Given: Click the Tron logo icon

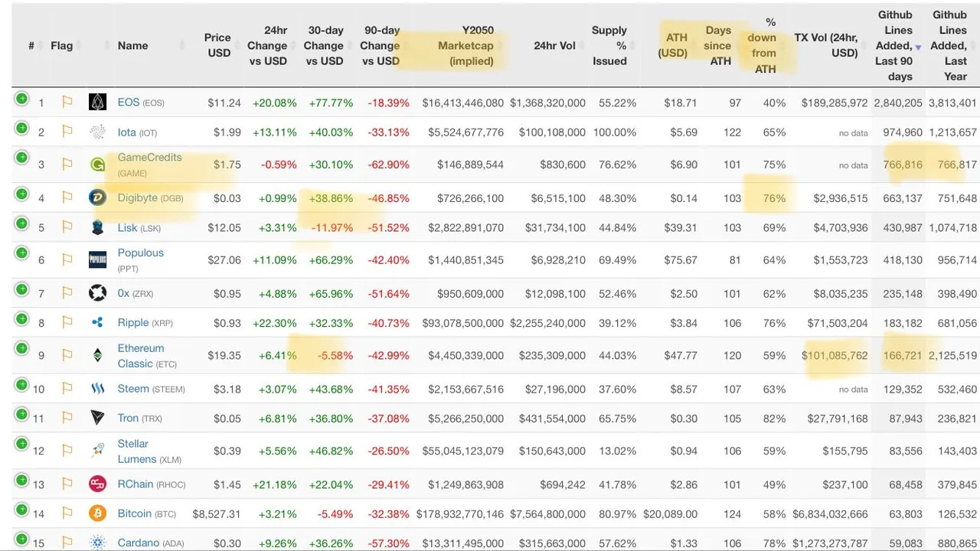Looking at the screenshot, I should click(x=97, y=418).
